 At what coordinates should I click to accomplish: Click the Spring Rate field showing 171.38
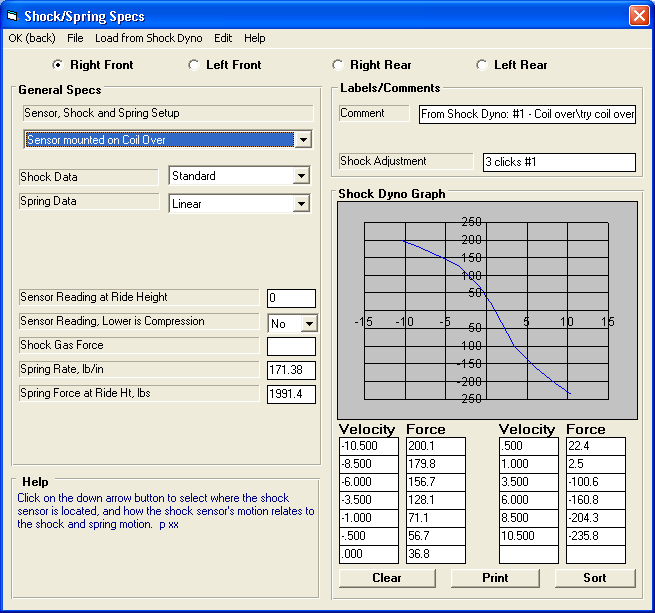pos(291,370)
